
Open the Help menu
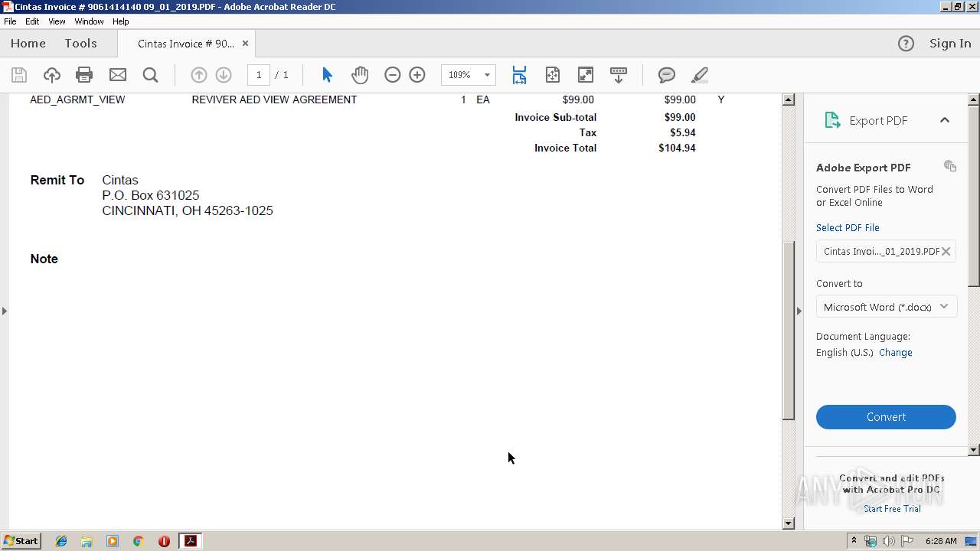tap(121, 21)
